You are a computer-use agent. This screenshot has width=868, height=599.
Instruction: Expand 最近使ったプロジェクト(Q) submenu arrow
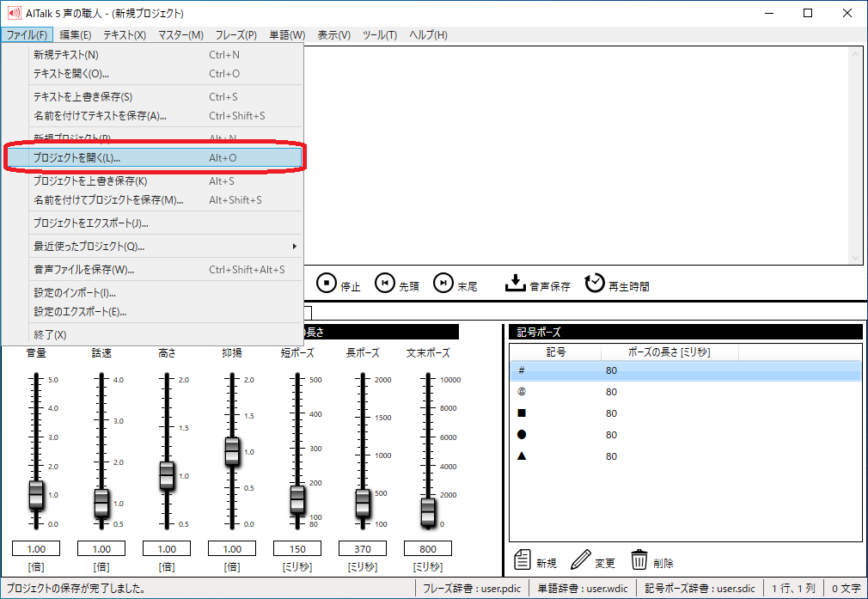click(295, 247)
